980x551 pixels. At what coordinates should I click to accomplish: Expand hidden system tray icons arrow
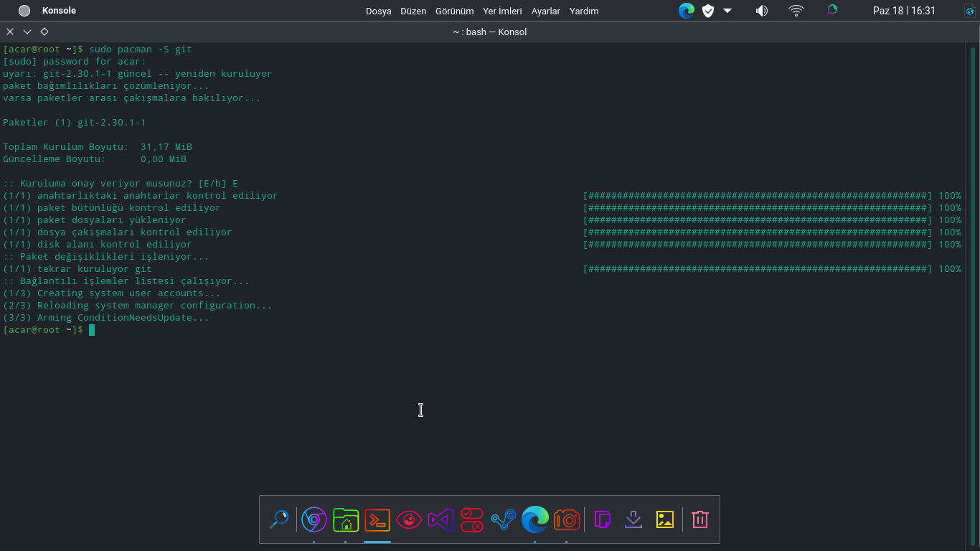coord(727,11)
